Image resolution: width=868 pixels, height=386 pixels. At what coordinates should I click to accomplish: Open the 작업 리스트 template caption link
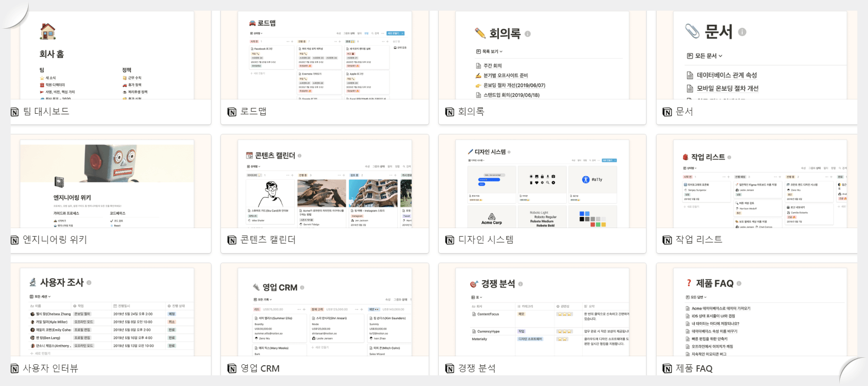[699, 240]
